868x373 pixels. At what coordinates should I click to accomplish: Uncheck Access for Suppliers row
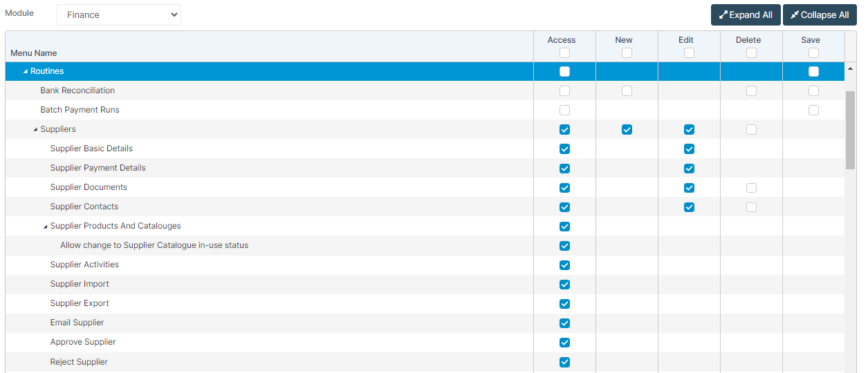click(x=565, y=129)
